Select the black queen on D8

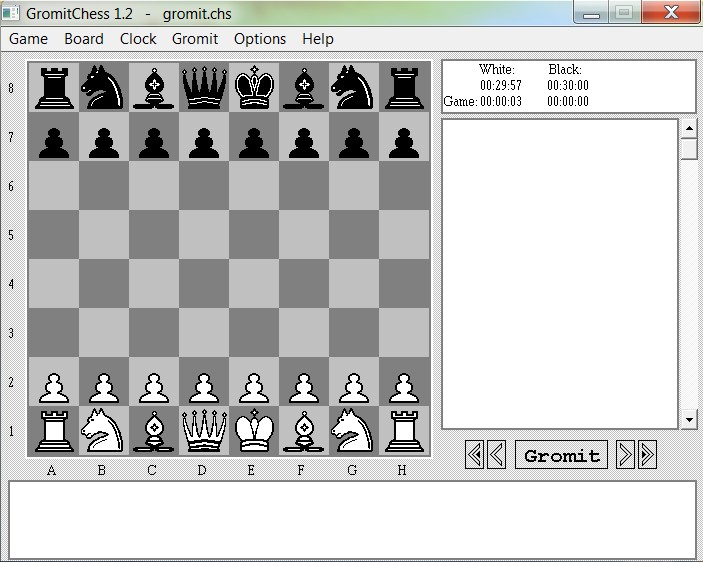(x=204, y=88)
